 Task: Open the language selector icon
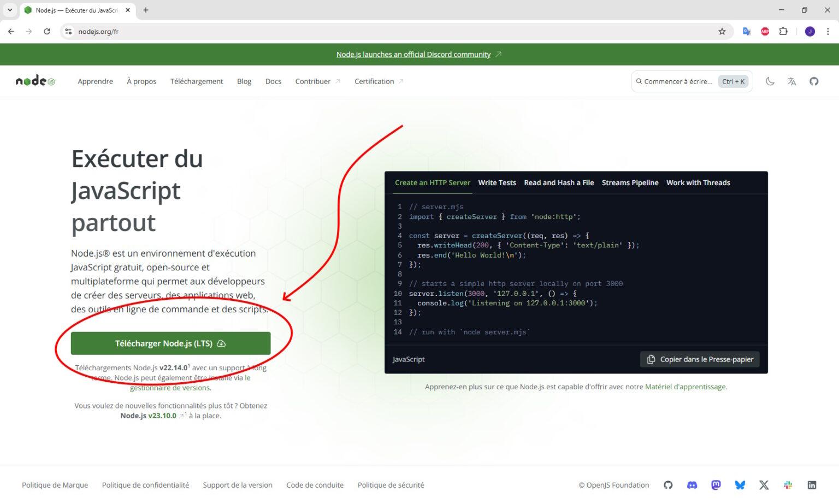pos(792,81)
